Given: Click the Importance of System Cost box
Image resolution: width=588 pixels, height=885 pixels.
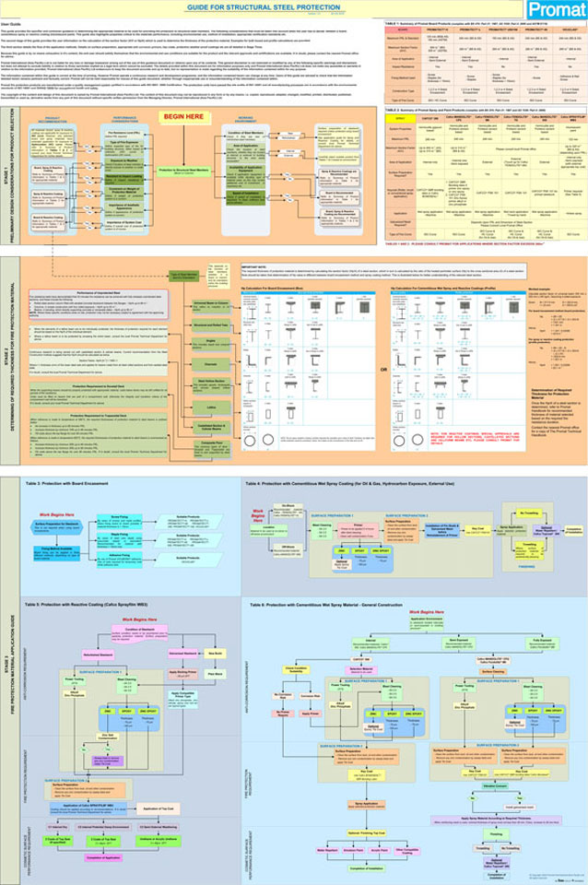Looking at the screenshot, I should coord(124,225).
